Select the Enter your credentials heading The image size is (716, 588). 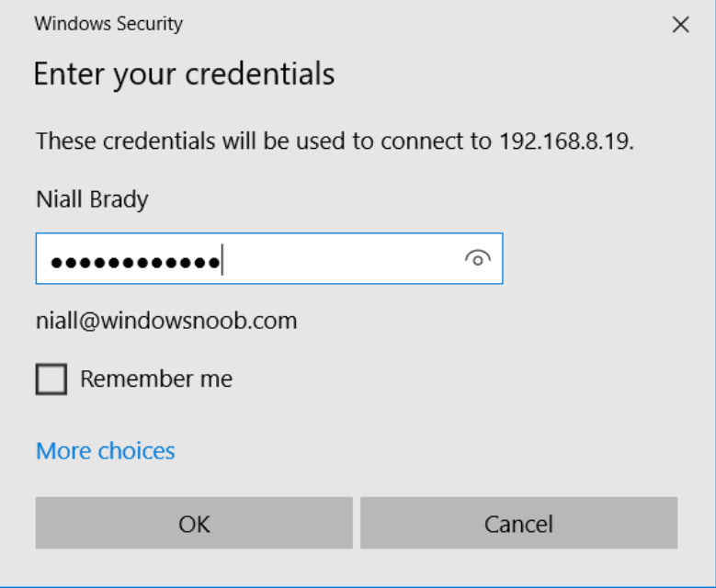[x=184, y=74]
